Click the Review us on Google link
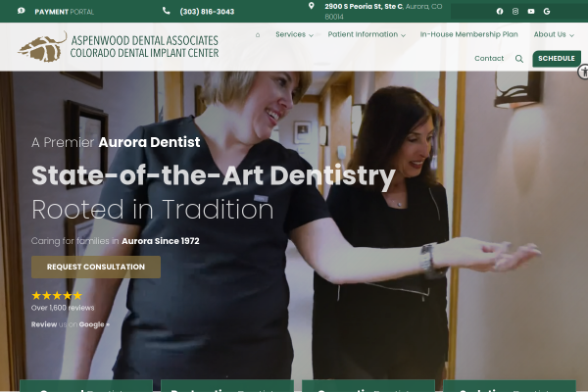Screen dimensions: 588x392 (71, 324)
